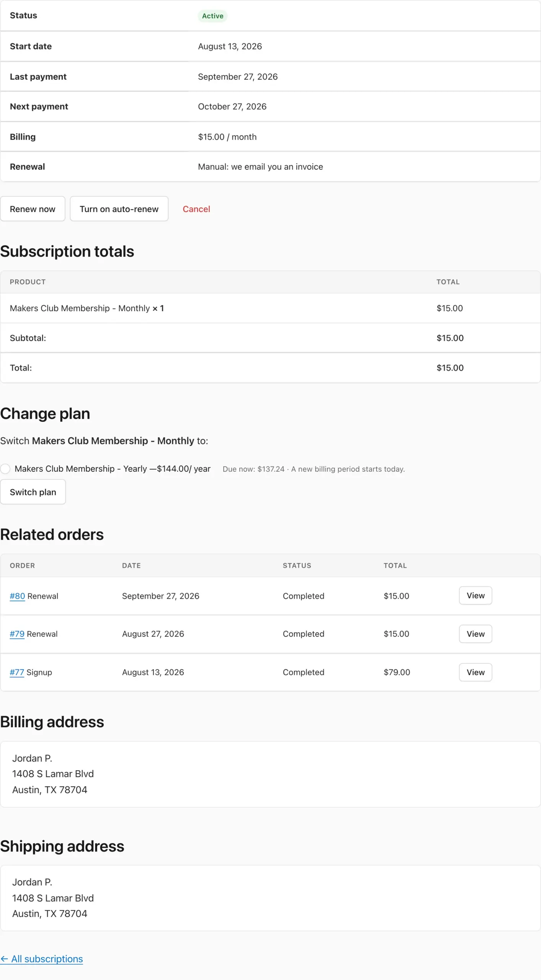View the August 27 renewal order
The image size is (541, 980).
[x=476, y=634]
